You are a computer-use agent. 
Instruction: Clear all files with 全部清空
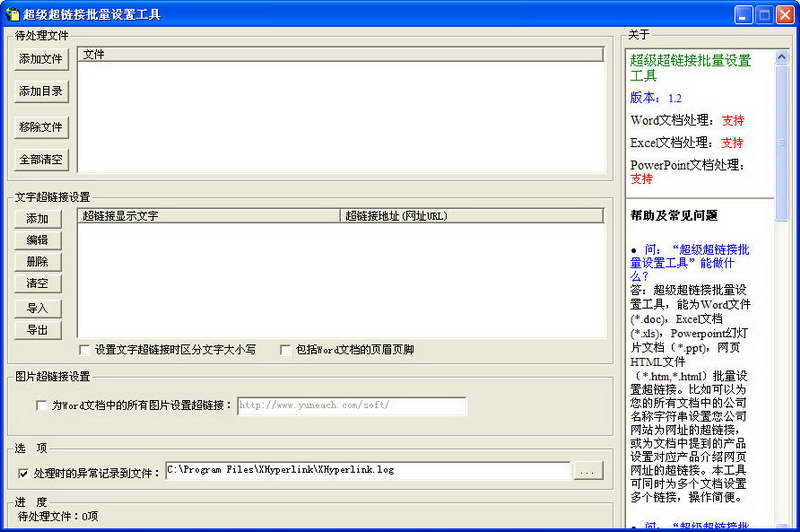point(41,160)
